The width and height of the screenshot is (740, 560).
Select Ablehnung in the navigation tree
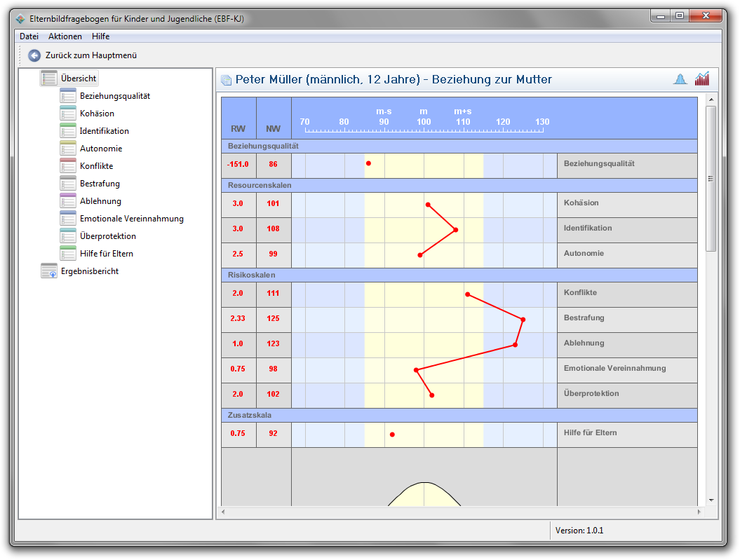click(x=100, y=201)
